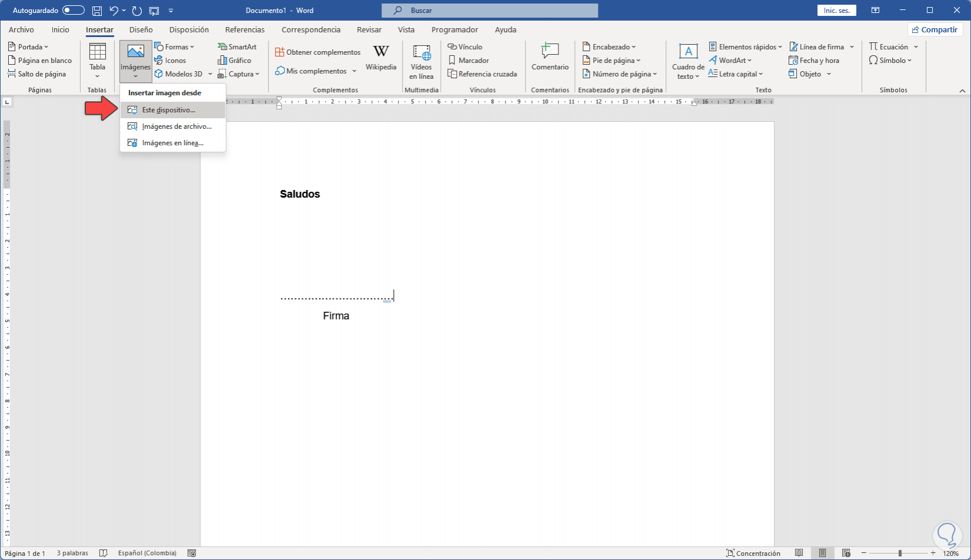Click Obtener complementos

tap(318, 52)
